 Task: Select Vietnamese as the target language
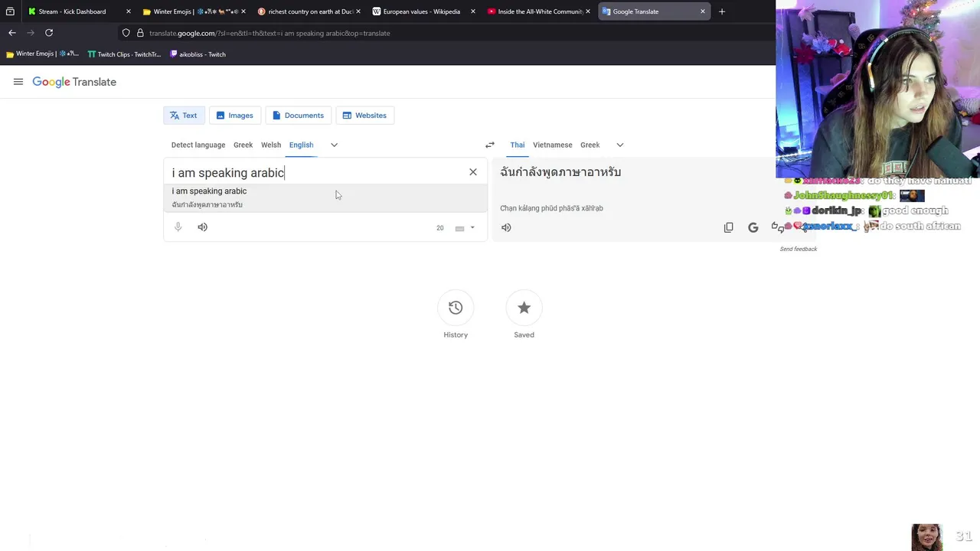(553, 145)
